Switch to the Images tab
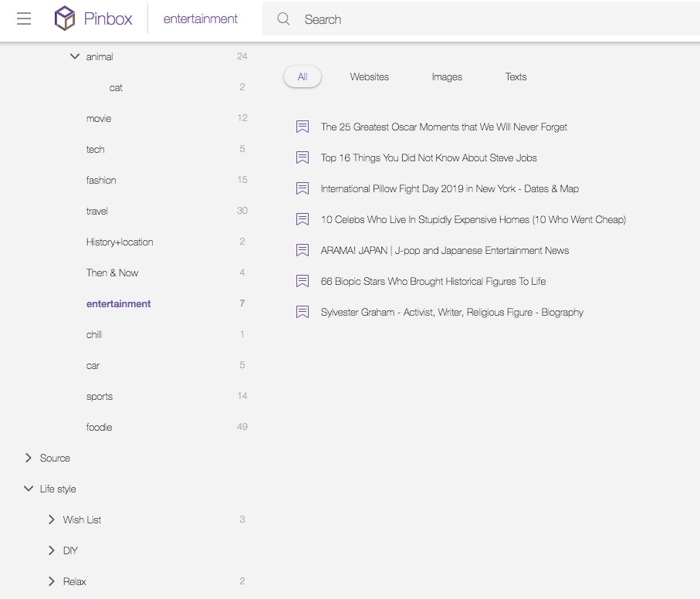 pos(447,76)
